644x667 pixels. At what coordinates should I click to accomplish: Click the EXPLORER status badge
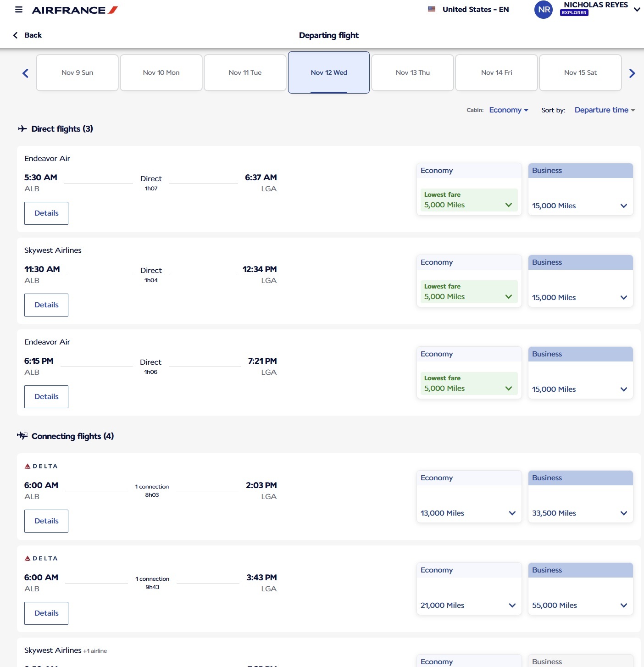[x=574, y=13]
